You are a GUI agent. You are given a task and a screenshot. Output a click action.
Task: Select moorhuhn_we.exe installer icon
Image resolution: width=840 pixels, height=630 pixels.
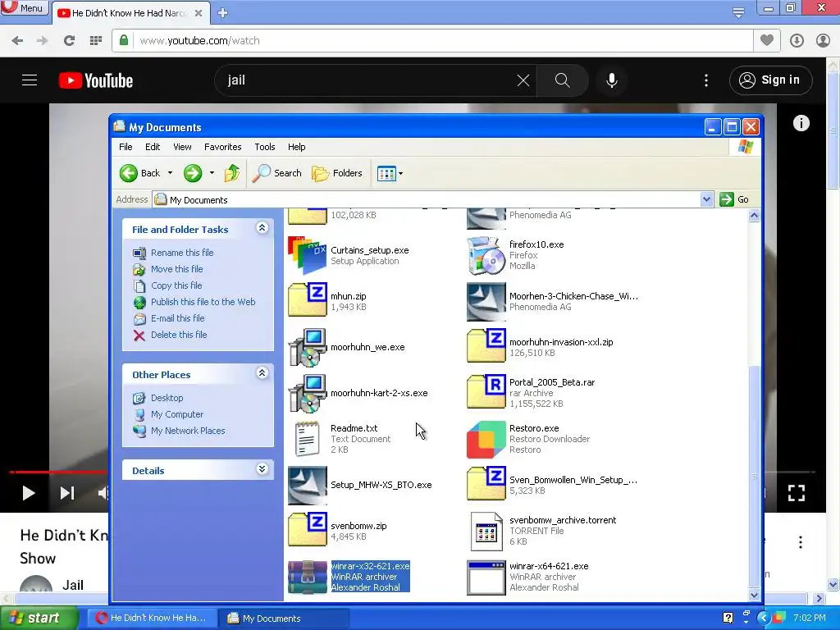coord(307,347)
